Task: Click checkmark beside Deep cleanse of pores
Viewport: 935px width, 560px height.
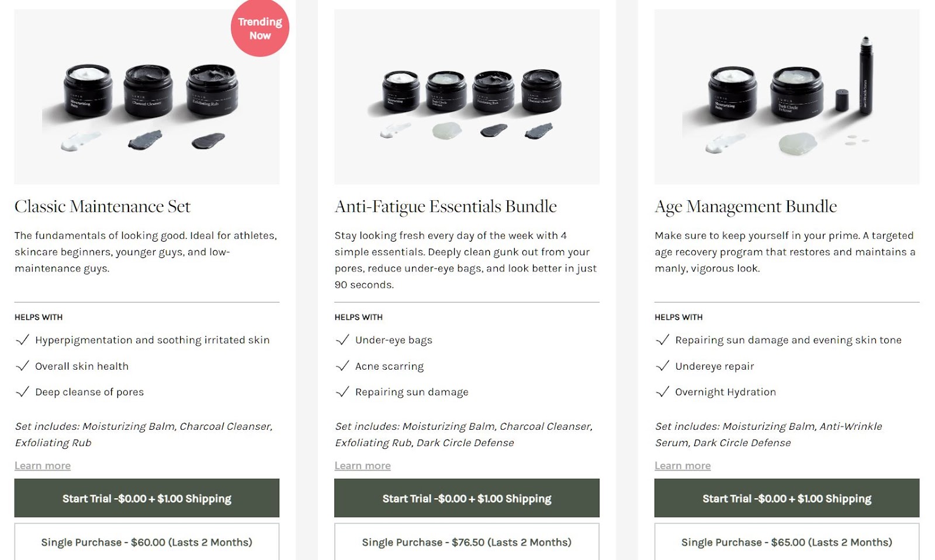Action: pyautogui.click(x=22, y=392)
